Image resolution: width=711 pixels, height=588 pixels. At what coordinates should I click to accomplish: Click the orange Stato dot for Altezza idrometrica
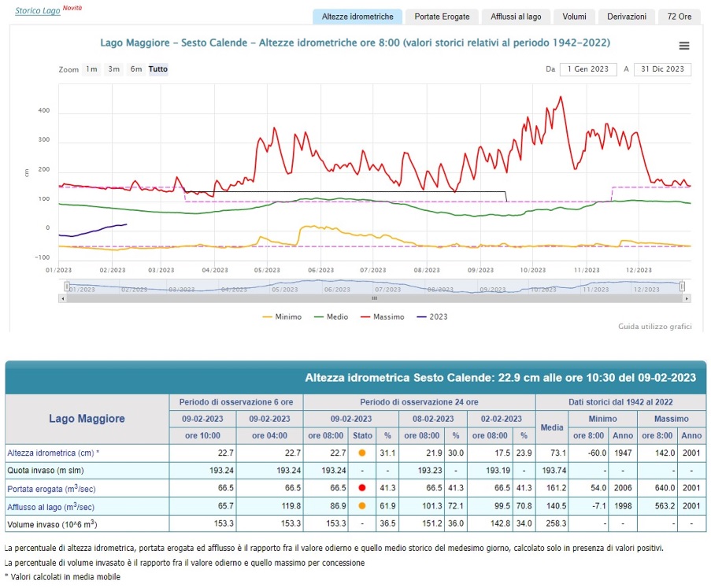(x=361, y=453)
